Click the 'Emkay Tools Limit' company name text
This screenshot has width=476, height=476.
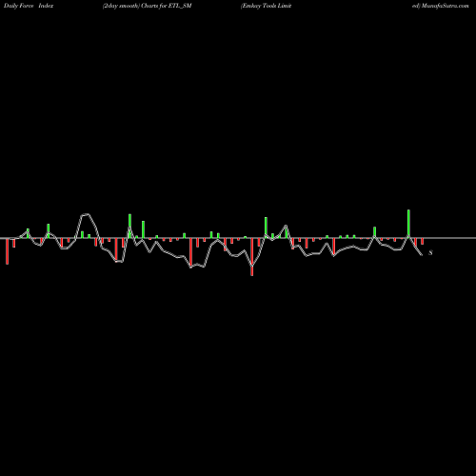(267, 6)
